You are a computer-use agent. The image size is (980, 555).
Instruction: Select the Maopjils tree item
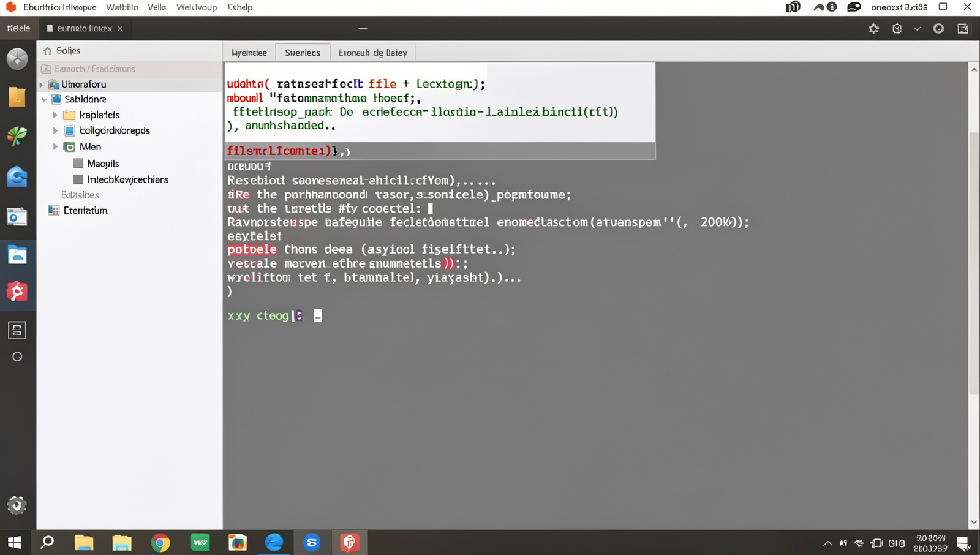[x=103, y=164]
